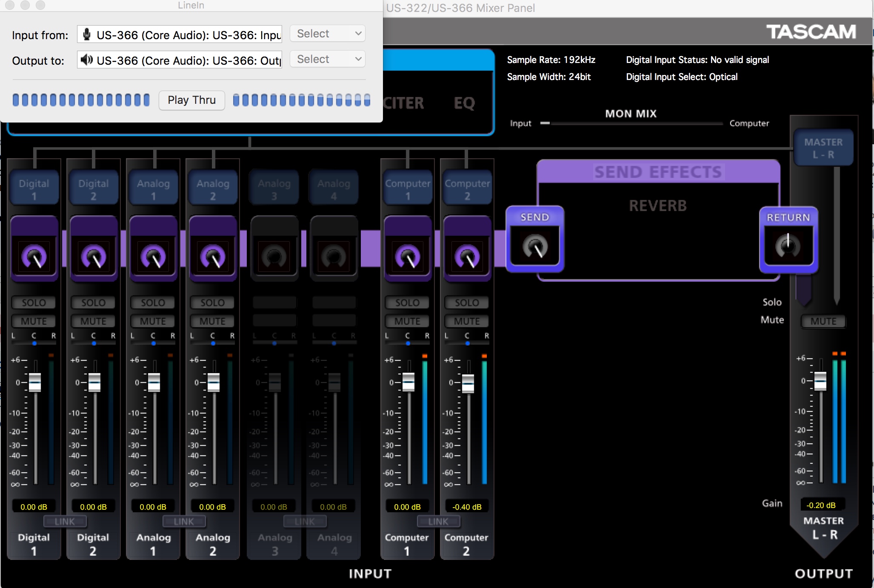Mute the Master L-R output
Screen dimensions: 874x588
(x=823, y=321)
